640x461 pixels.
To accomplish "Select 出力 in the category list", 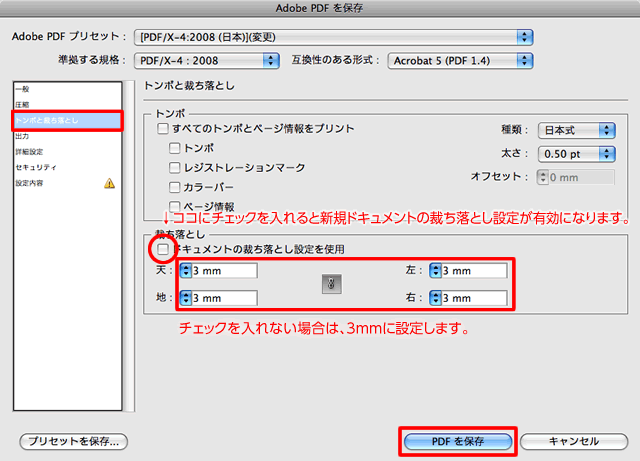I will pos(68,136).
